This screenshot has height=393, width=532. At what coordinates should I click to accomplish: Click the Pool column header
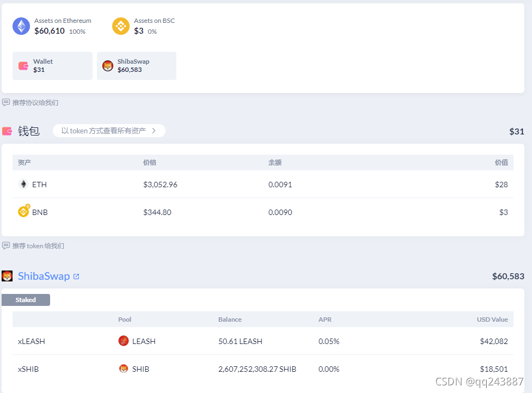tap(125, 320)
